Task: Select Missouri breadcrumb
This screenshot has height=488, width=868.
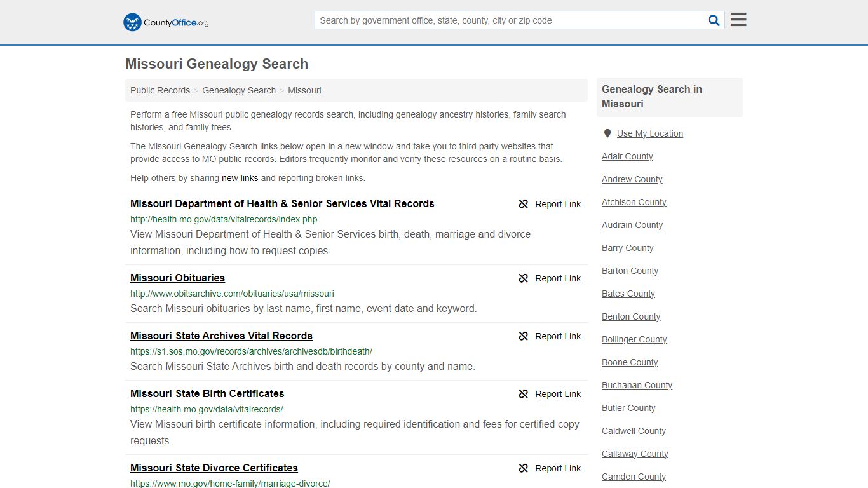Action: (304, 90)
